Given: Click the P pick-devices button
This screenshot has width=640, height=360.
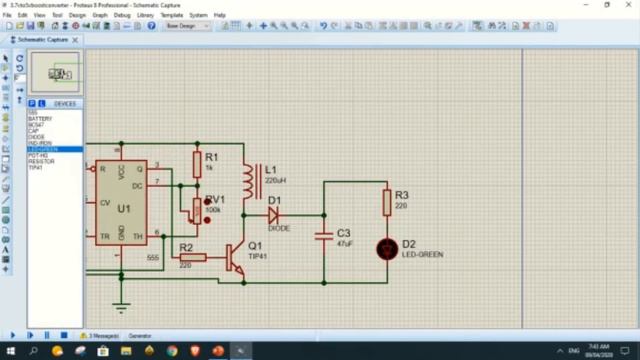Looking at the screenshot, I should pos(32,104).
